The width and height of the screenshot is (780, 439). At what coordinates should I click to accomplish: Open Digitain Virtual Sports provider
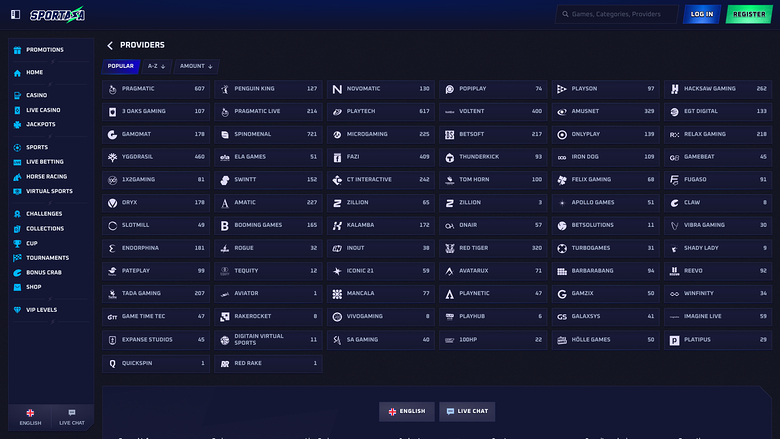268,340
